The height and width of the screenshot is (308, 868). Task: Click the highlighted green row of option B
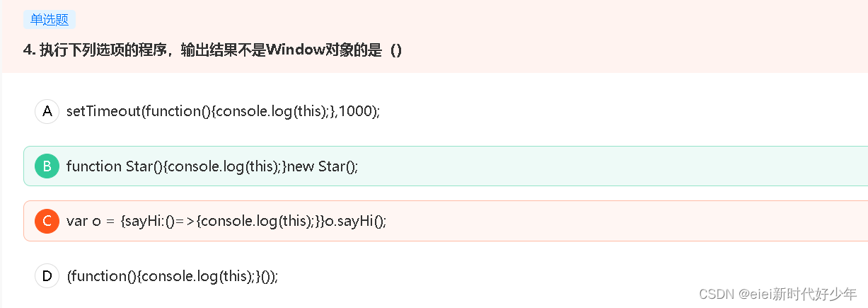pos(446,166)
